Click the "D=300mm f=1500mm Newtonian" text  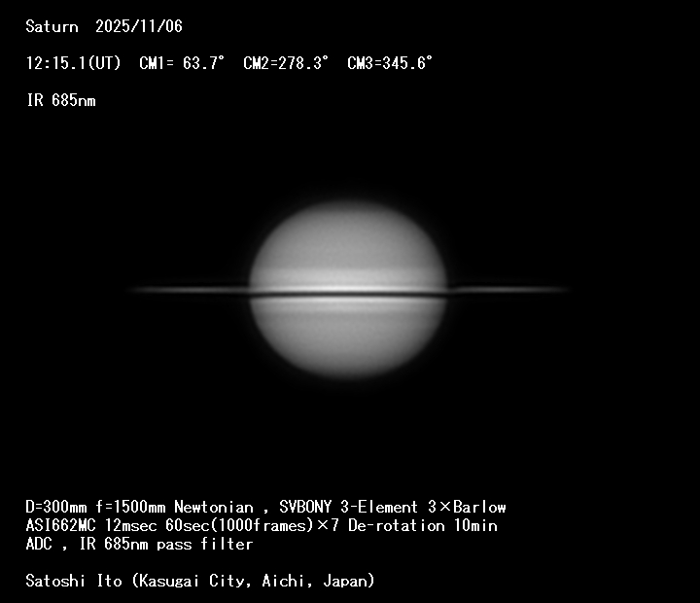pos(139,507)
